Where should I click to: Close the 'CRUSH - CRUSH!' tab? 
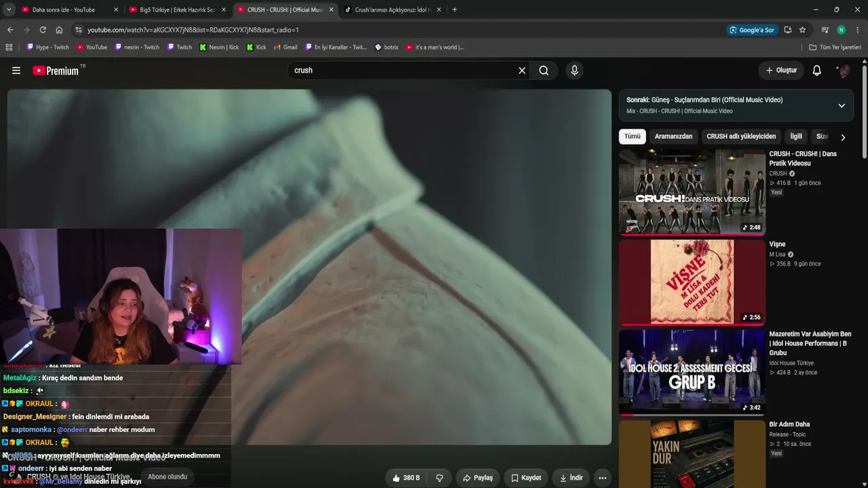331,9
